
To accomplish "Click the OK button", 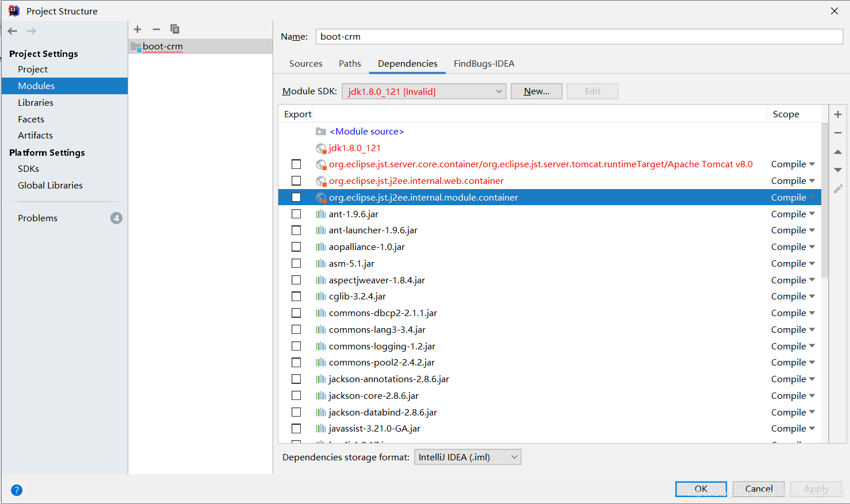I will tap(701, 489).
